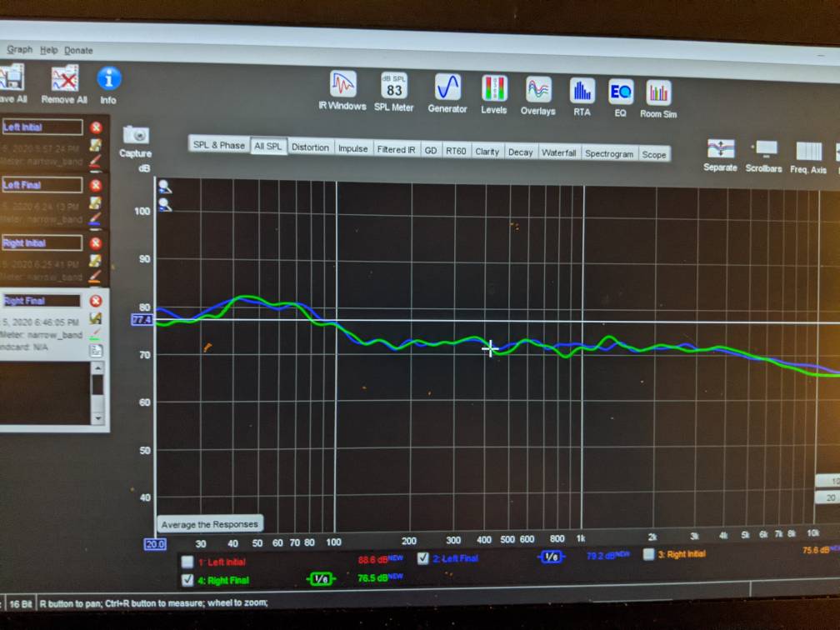Save the Right Final measurement icon
The height and width of the screenshot is (630, 840).
(x=95, y=318)
